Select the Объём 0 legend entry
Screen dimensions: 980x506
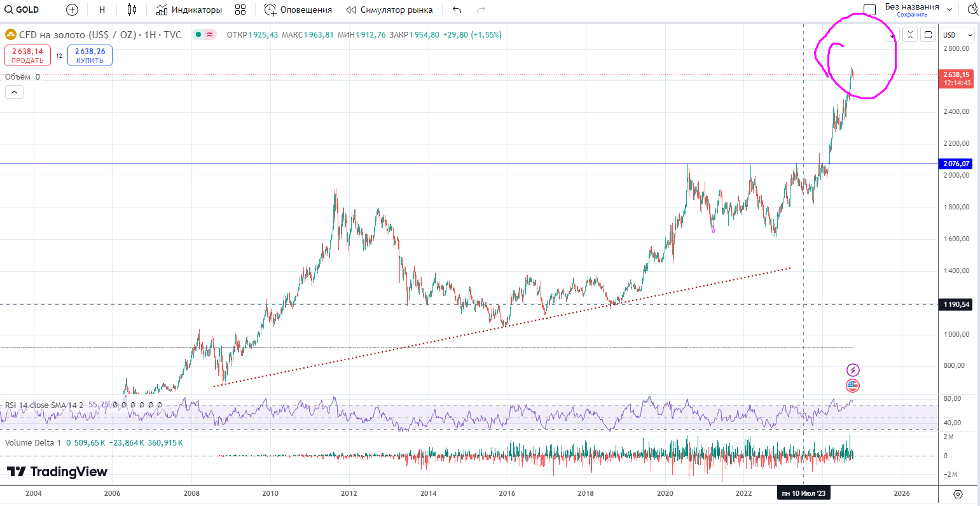[x=22, y=77]
